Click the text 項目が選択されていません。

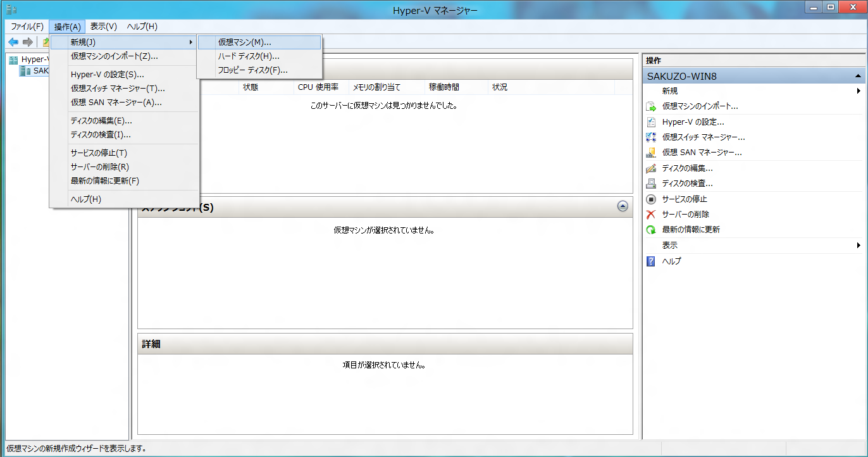pos(384,365)
